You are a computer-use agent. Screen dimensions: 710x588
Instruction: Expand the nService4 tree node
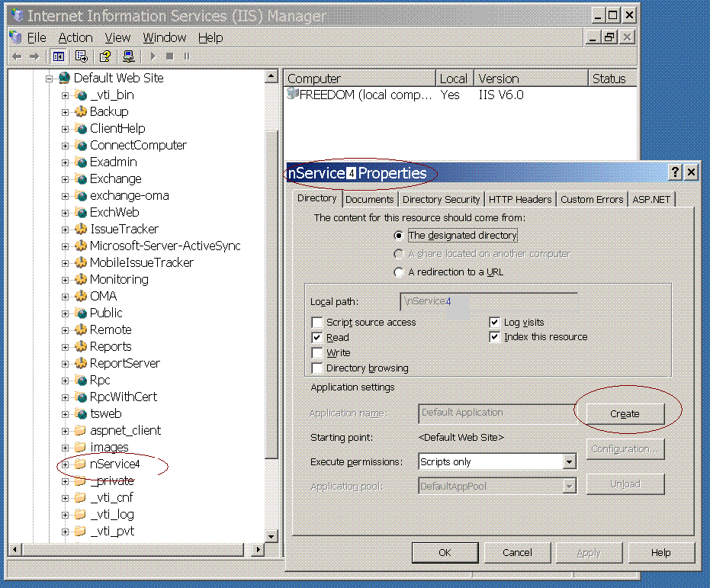coord(66,464)
